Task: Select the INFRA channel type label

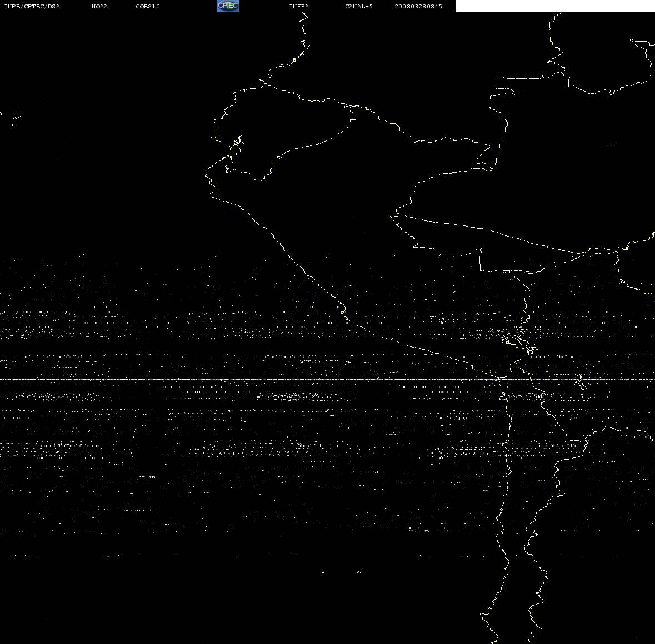Action: (299, 6)
